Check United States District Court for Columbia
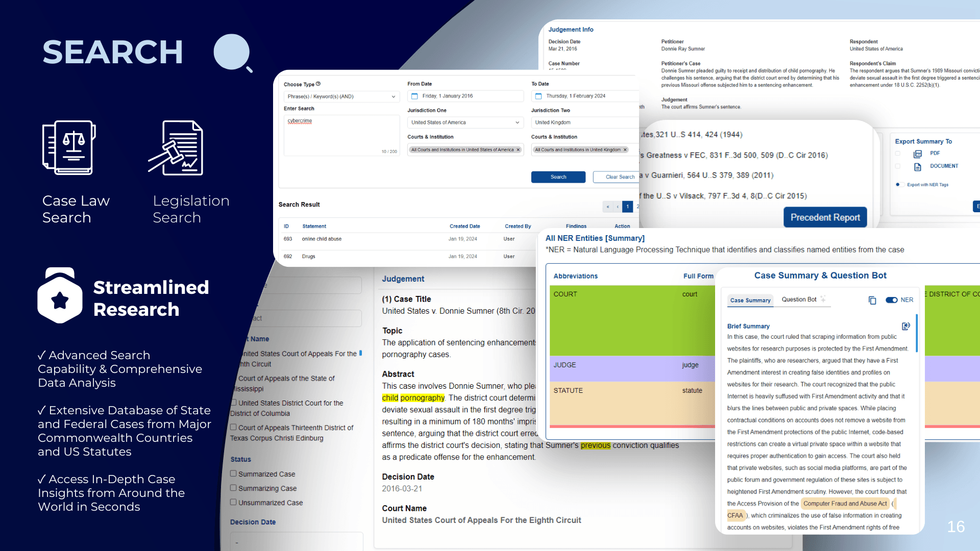 (x=233, y=403)
